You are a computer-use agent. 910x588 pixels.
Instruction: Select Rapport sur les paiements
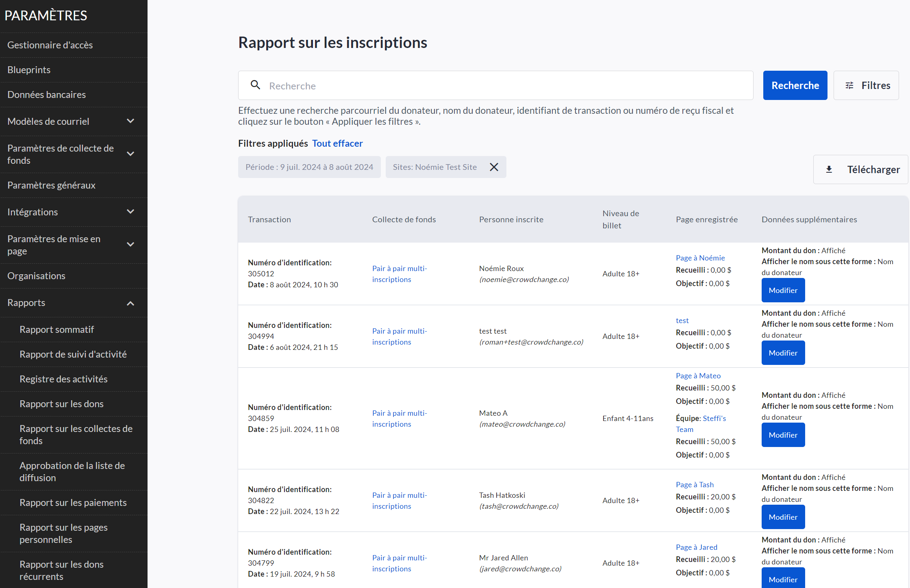coord(73,503)
